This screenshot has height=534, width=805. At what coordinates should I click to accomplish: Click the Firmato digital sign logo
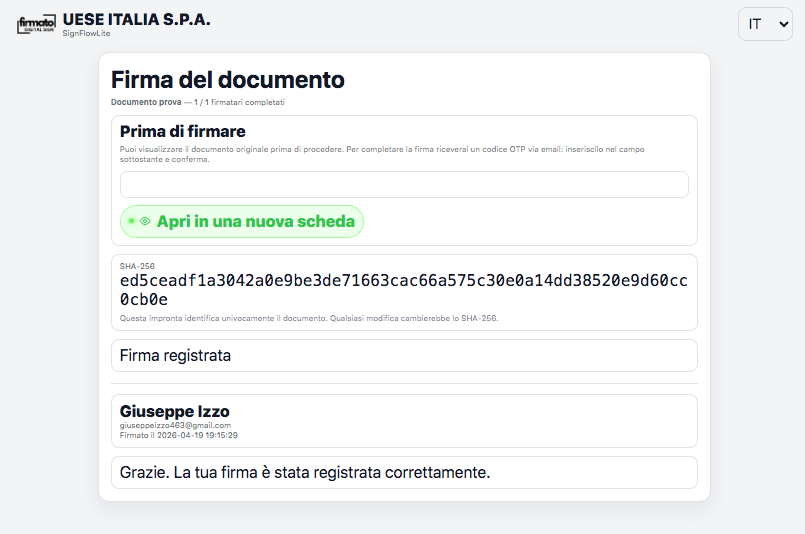tap(36, 25)
